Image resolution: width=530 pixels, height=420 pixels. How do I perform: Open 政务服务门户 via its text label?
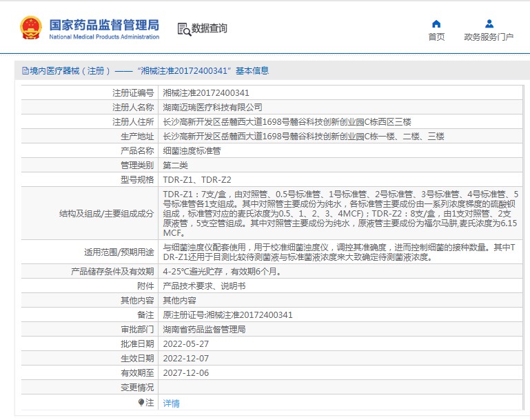(489, 37)
